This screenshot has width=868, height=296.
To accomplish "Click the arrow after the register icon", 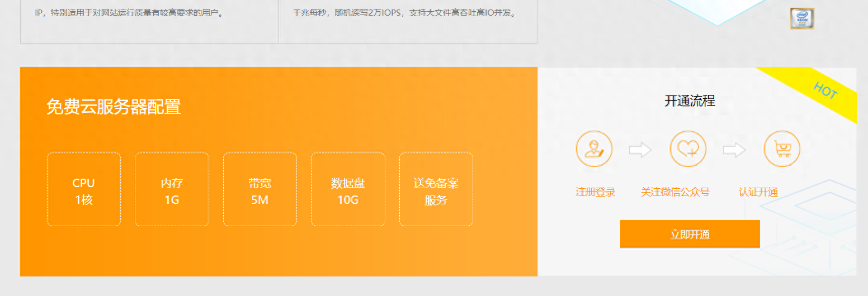I will pos(640,150).
